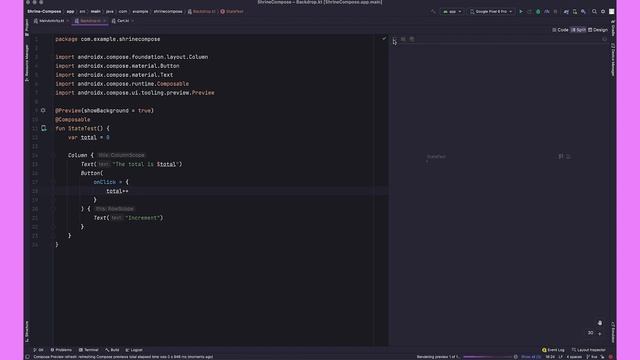Click the third preview toolbar icon
Image resolution: width=640 pixels, height=360 pixels.
(412, 39)
